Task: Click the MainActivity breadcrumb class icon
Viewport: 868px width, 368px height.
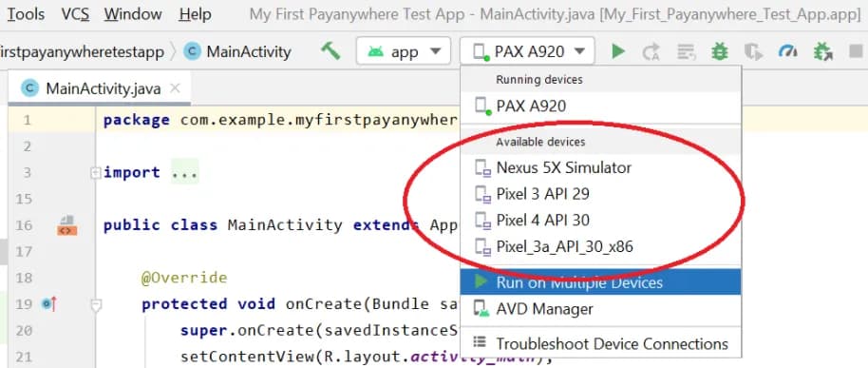Action: (x=193, y=51)
